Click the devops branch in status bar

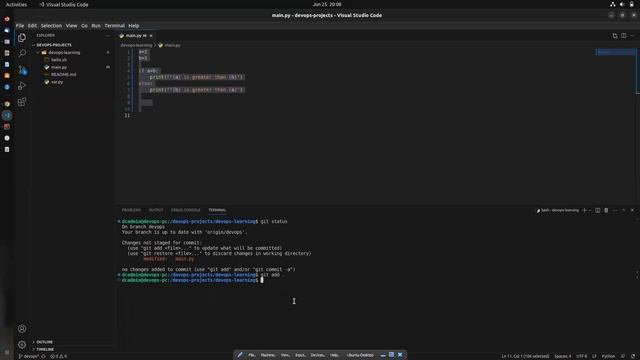pos(28,356)
